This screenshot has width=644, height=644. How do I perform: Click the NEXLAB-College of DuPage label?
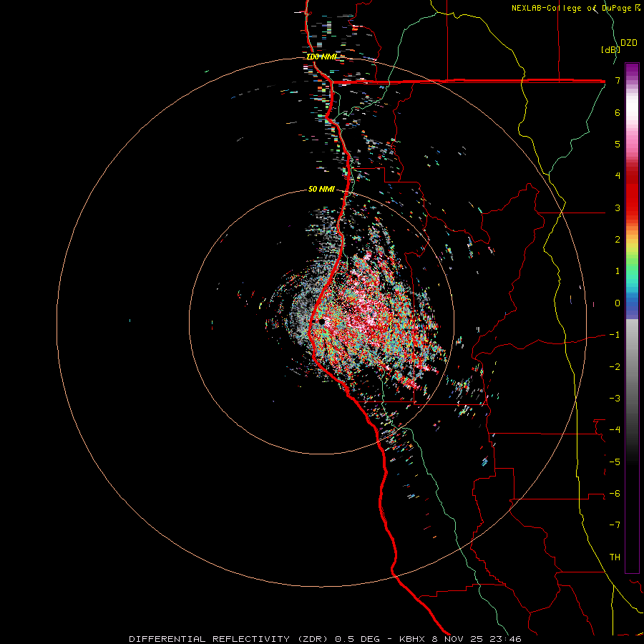571,8
